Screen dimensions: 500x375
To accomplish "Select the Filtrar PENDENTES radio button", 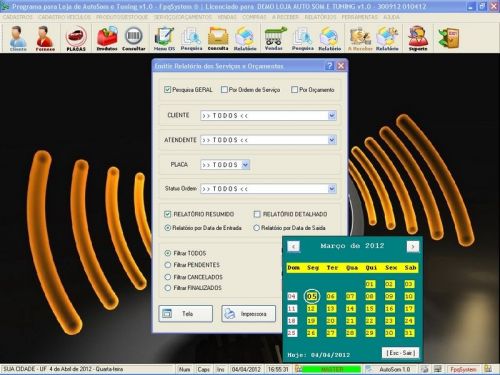I will click(168, 265).
